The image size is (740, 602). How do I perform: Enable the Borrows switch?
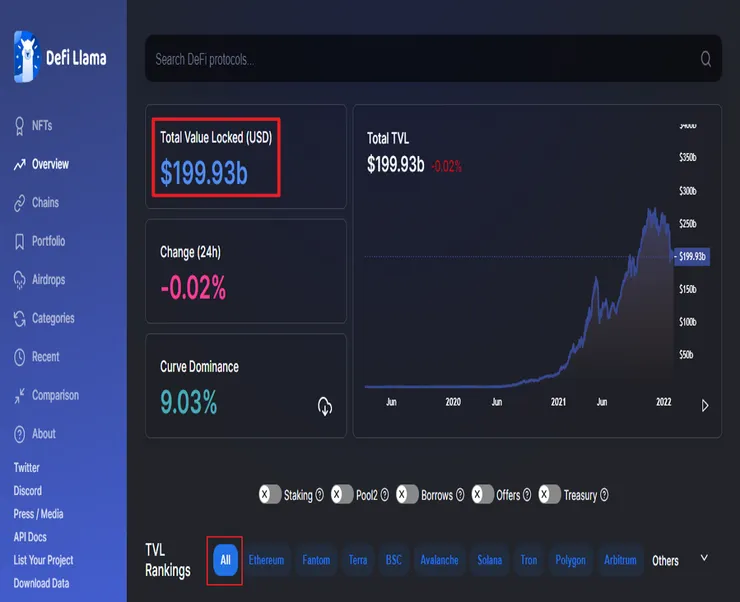click(407, 494)
